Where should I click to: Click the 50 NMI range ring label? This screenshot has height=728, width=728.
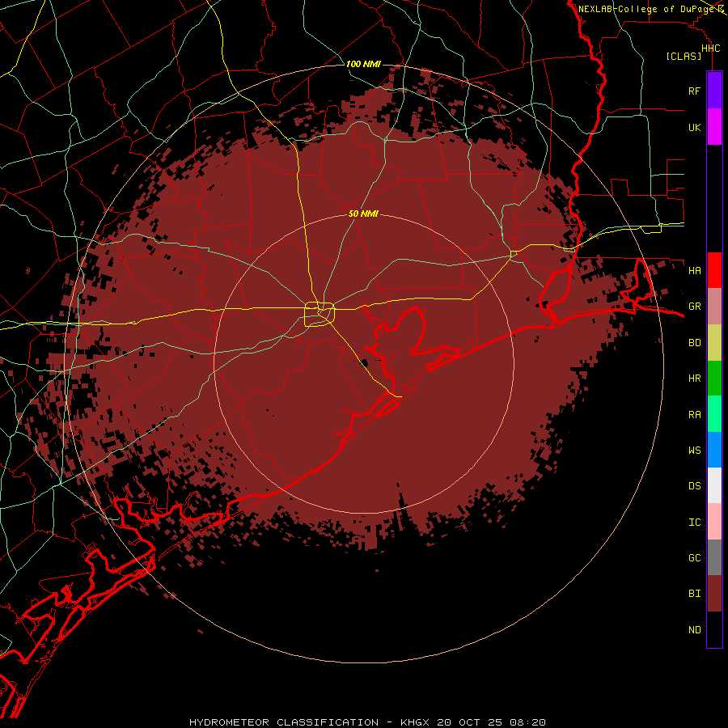point(363,214)
